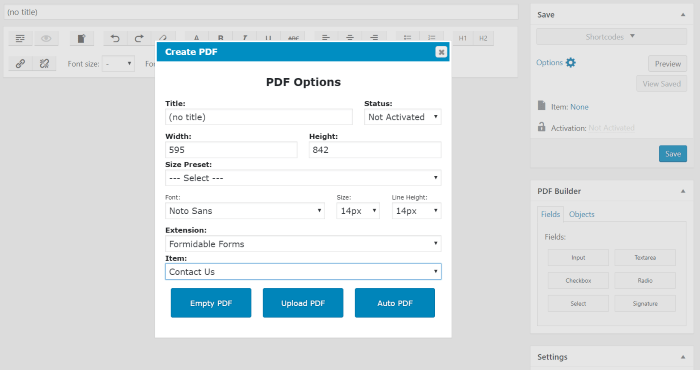The width and height of the screenshot is (700, 370).
Task: Click the Upload PDF button
Action: [303, 303]
